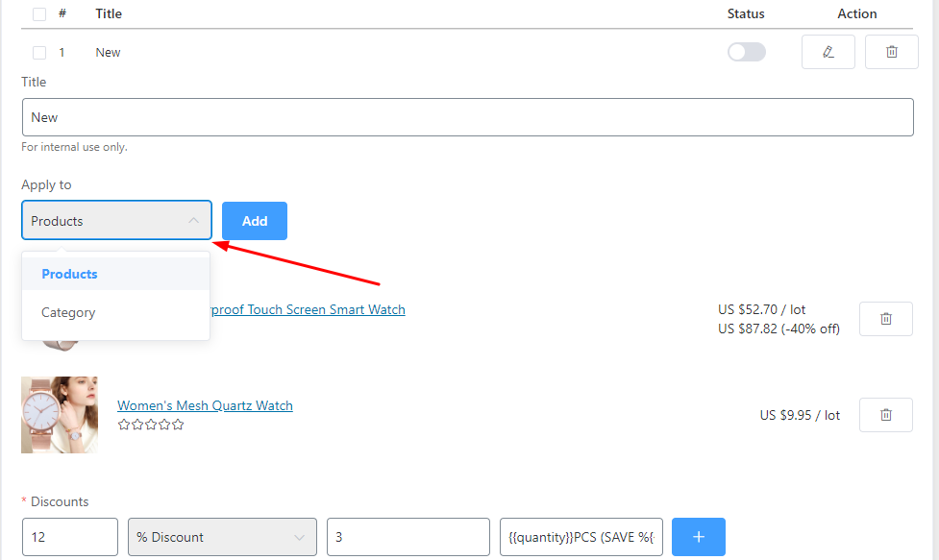Click the discount value field showing 3
939x560 pixels.
(x=408, y=536)
